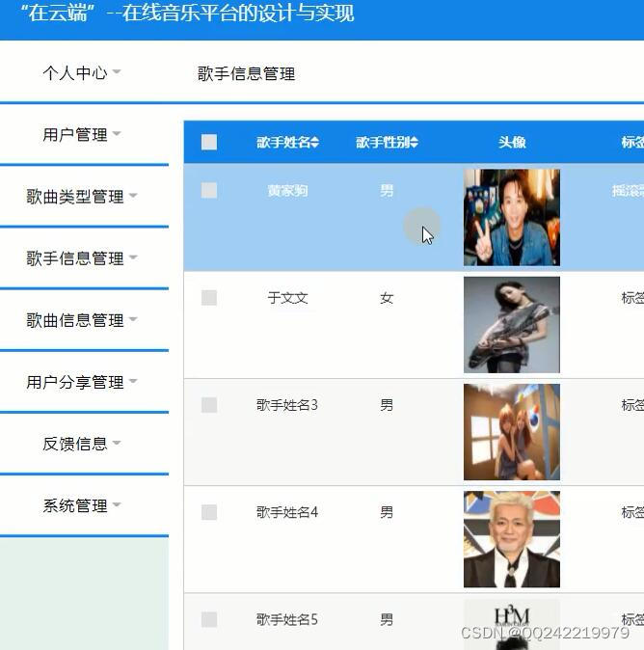Open the 反馈信息 sidebar item
644x650 pixels.
(75, 444)
